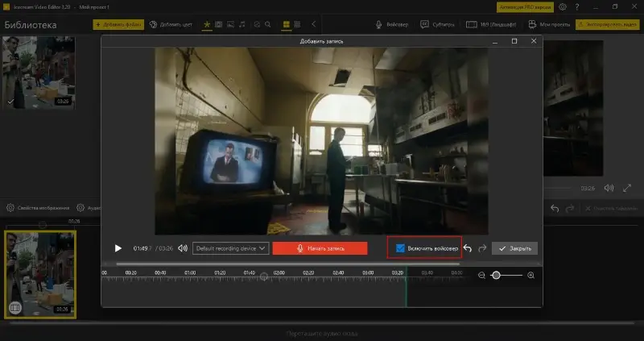644x341 pixels.
Task: Zoom in the dialog timeline
Action: pos(530,276)
